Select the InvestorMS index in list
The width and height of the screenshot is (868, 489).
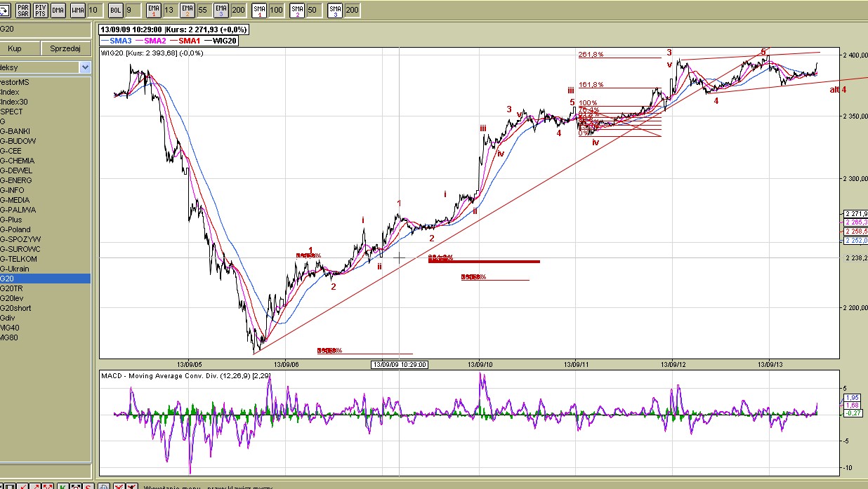point(45,82)
